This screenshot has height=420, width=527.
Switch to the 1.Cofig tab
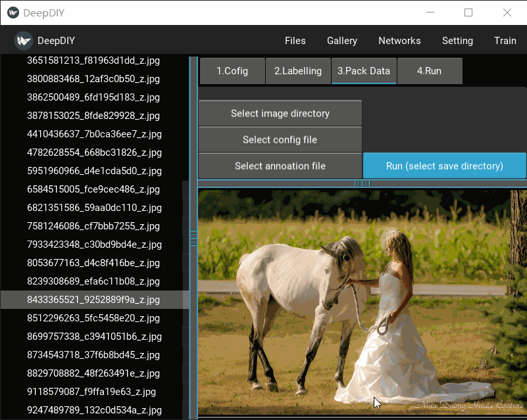(x=232, y=71)
